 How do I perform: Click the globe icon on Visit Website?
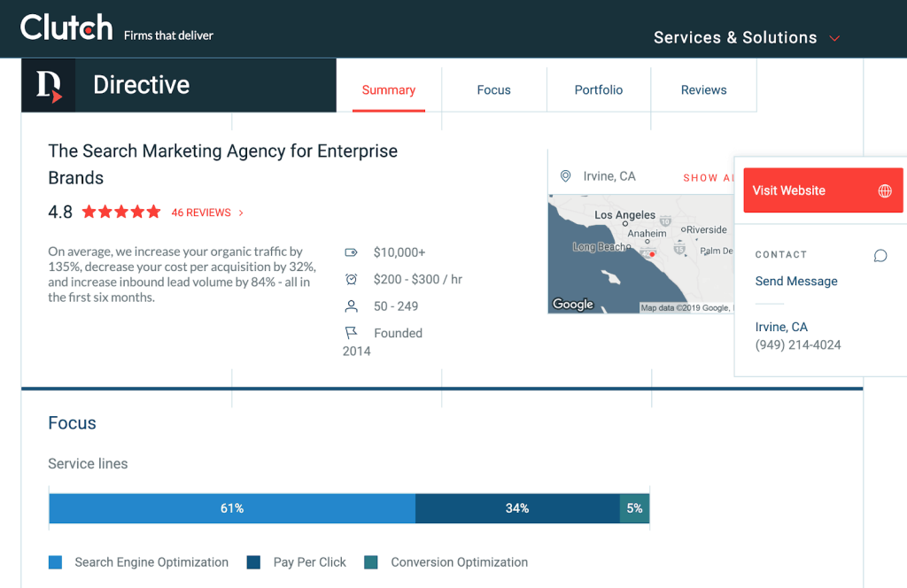886,190
